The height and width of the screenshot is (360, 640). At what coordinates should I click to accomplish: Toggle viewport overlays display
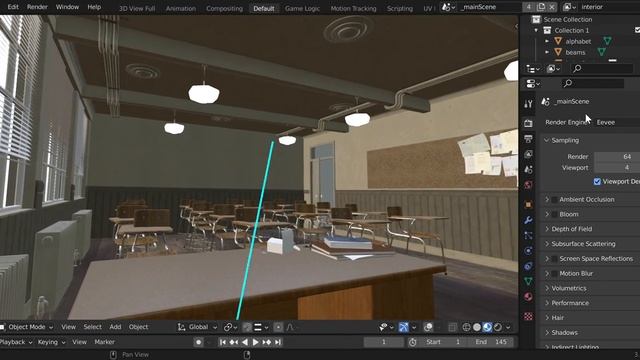(x=428, y=327)
